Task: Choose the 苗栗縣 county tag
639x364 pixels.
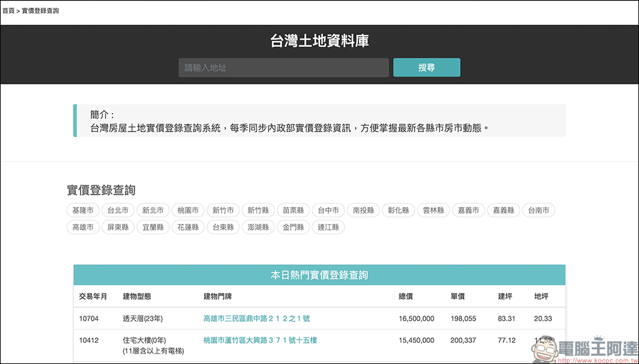Action: (293, 210)
